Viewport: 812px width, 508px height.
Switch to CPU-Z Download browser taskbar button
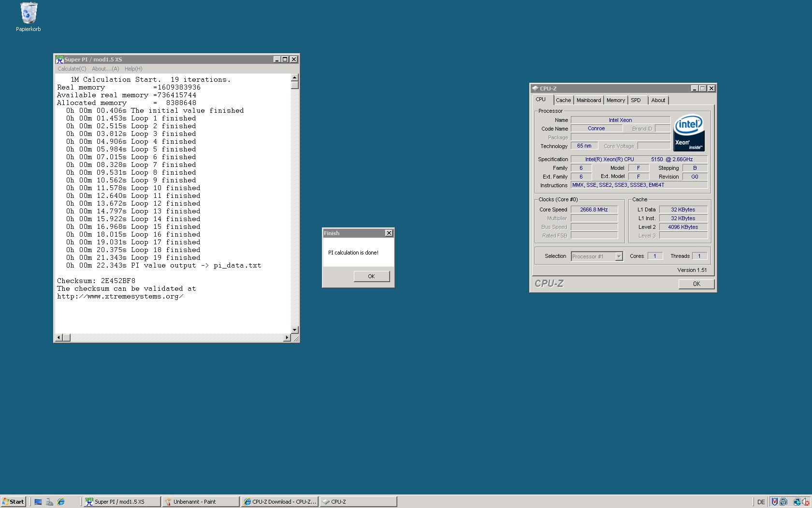point(280,502)
